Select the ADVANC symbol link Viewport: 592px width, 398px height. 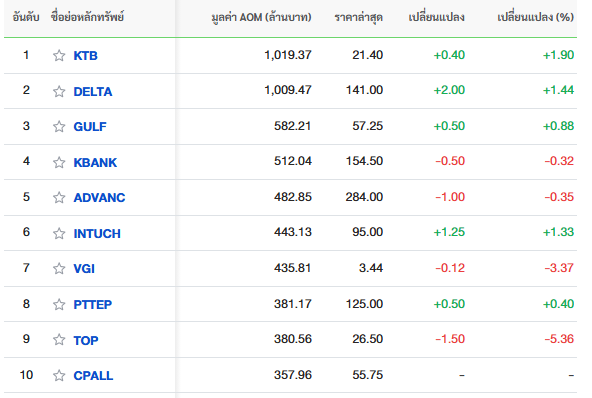click(x=99, y=197)
